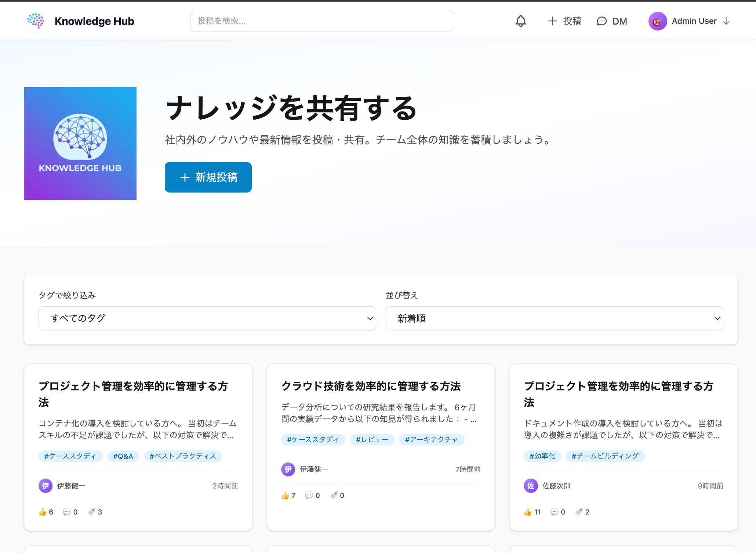756x553 pixels.
Task: Select the #チームビルディング tag chip
Action: (x=605, y=456)
